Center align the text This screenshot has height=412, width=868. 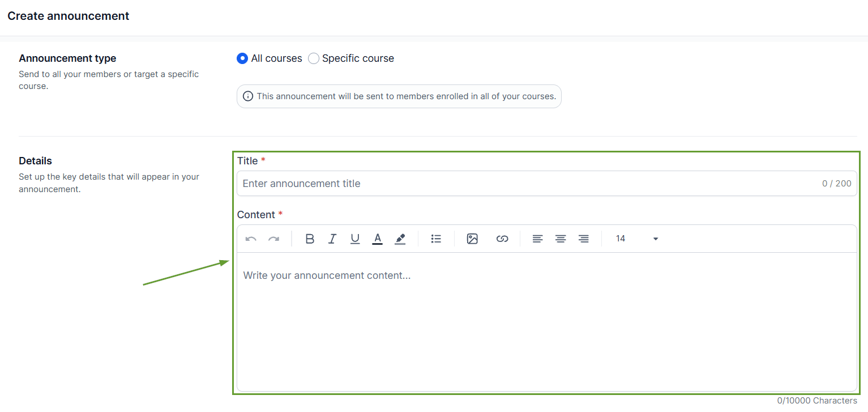coord(561,239)
